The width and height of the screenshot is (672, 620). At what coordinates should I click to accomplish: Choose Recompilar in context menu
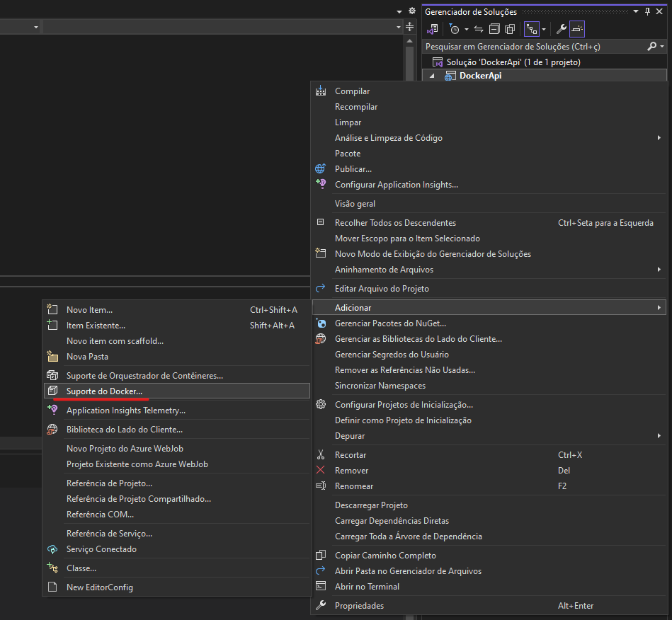(489, 107)
